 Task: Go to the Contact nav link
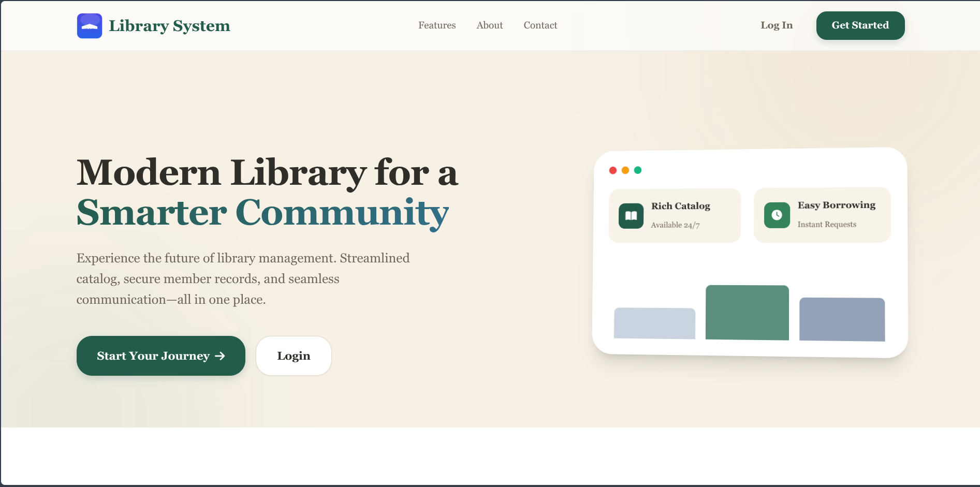(x=540, y=25)
